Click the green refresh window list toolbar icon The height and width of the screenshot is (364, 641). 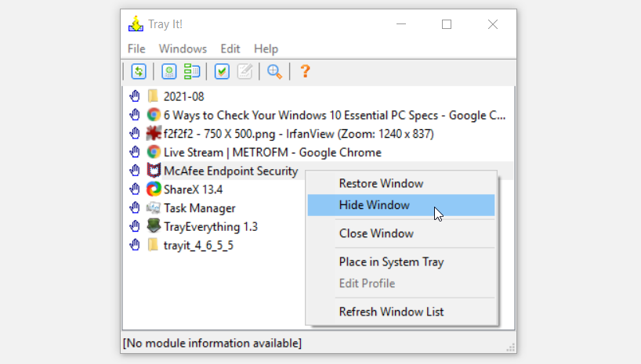tap(139, 71)
